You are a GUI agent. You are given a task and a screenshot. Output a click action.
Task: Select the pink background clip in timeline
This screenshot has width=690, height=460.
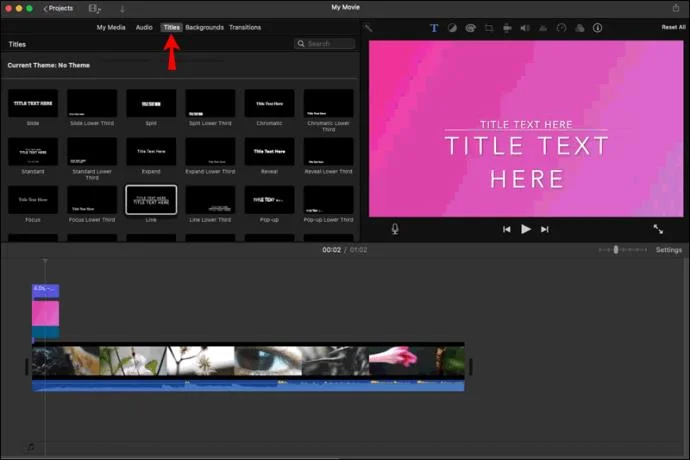click(x=45, y=313)
